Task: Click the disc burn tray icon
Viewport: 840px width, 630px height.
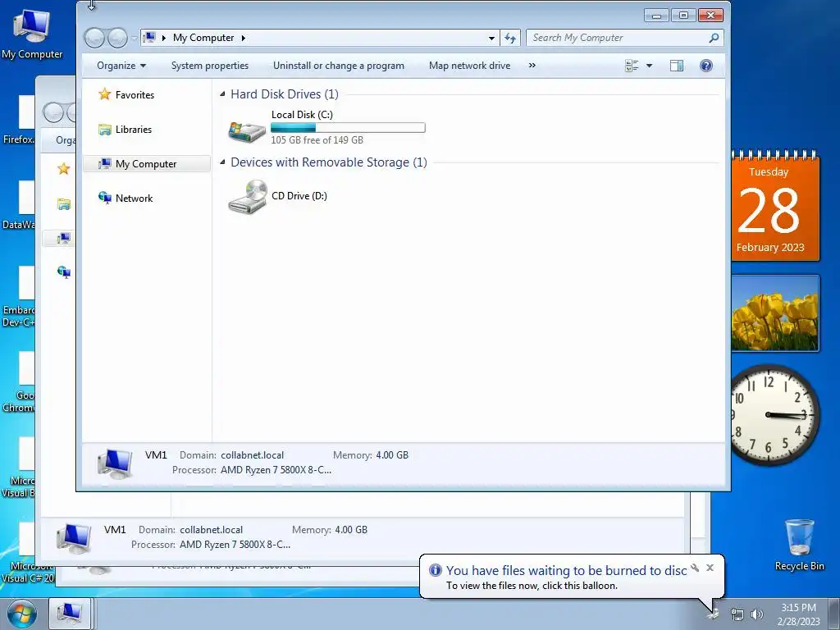Action: (713, 614)
